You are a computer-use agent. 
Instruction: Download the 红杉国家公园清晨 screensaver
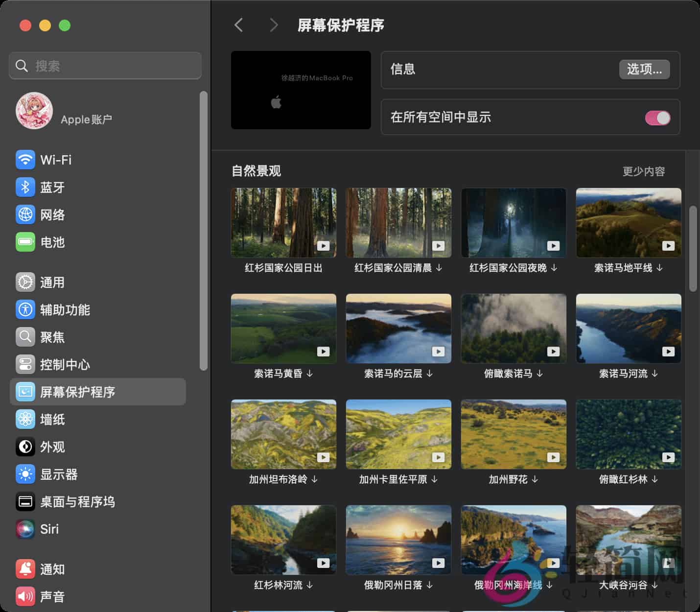pyautogui.click(x=439, y=268)
